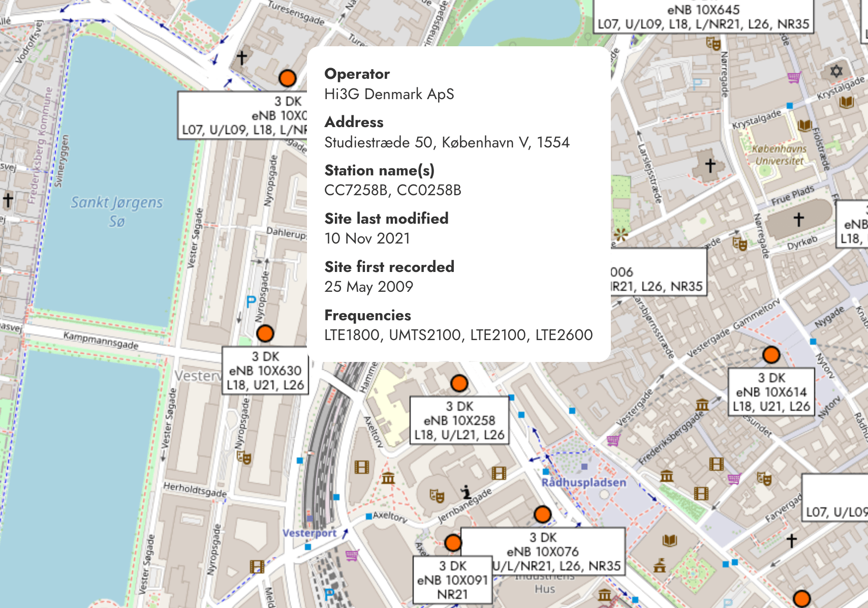The image size is (868, 608).
Task: Select the frequencies list starting with LTE1800
Action: click(x=458, y=335)
